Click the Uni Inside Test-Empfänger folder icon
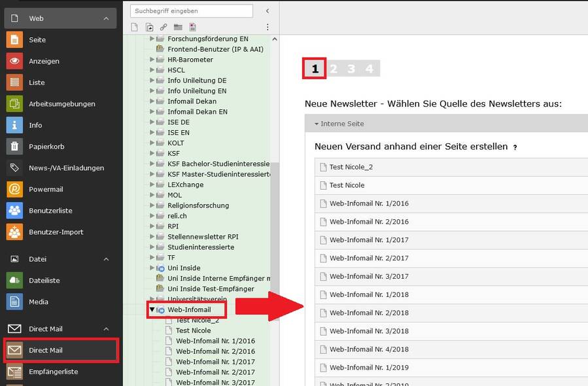 [x=160, y=289]
